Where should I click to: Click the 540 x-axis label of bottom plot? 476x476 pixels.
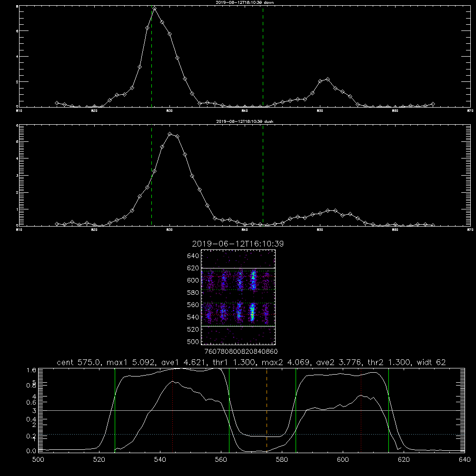click(x=160, y=460)
